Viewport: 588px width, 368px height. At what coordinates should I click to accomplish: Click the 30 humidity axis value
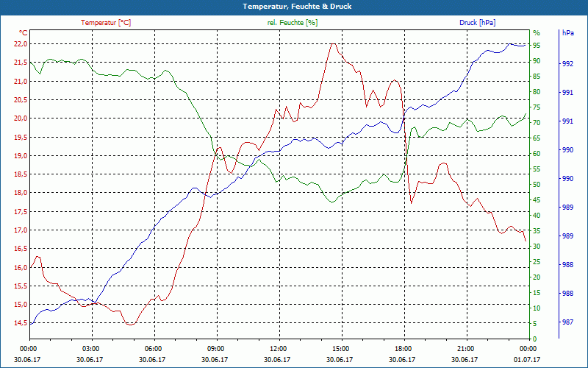point(537,247)
